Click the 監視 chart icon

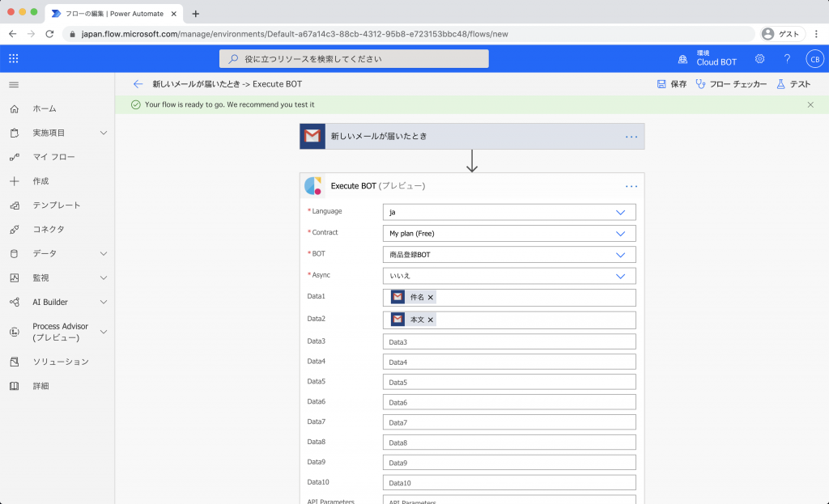click(15, 277)
